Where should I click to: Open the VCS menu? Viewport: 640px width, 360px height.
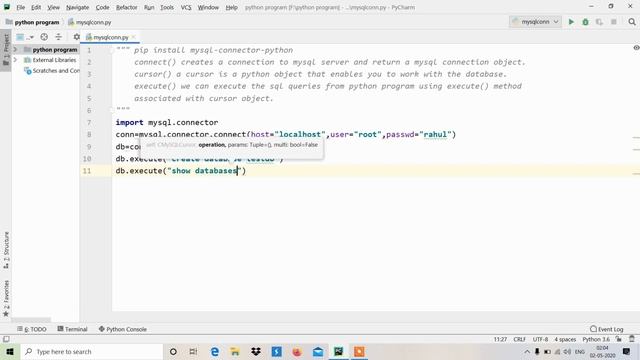click(x=186, y=7)
